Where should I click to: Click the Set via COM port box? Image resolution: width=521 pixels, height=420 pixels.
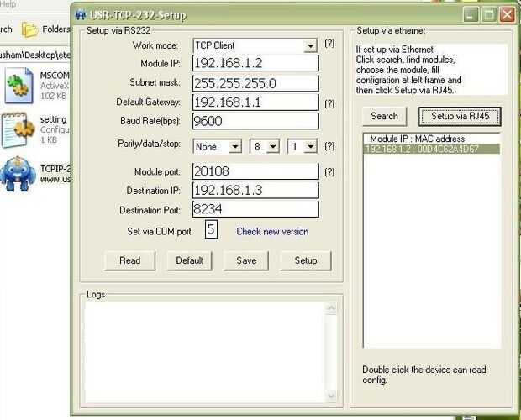211,229
